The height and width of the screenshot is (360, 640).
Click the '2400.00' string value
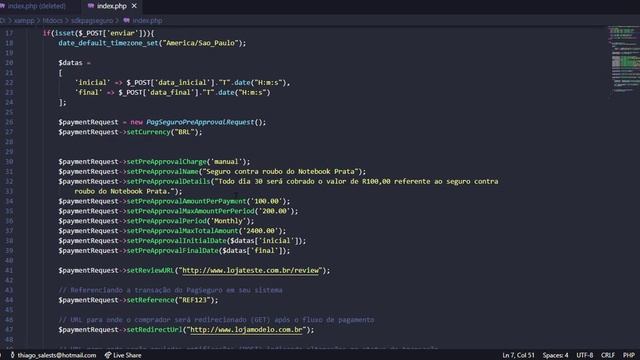[x=260, y=231]
